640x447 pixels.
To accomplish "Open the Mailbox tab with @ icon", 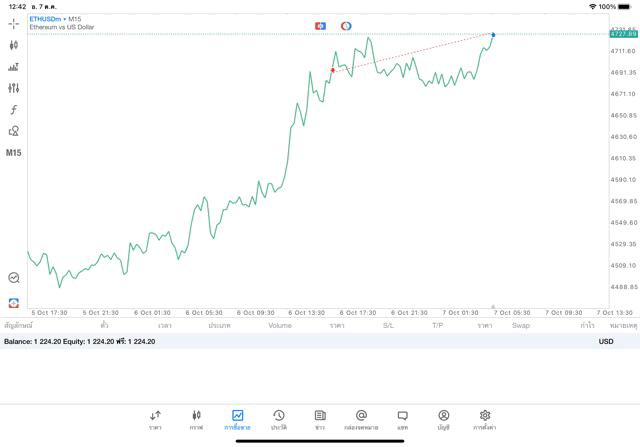I will pyautogui.click(x=361, y=419).
